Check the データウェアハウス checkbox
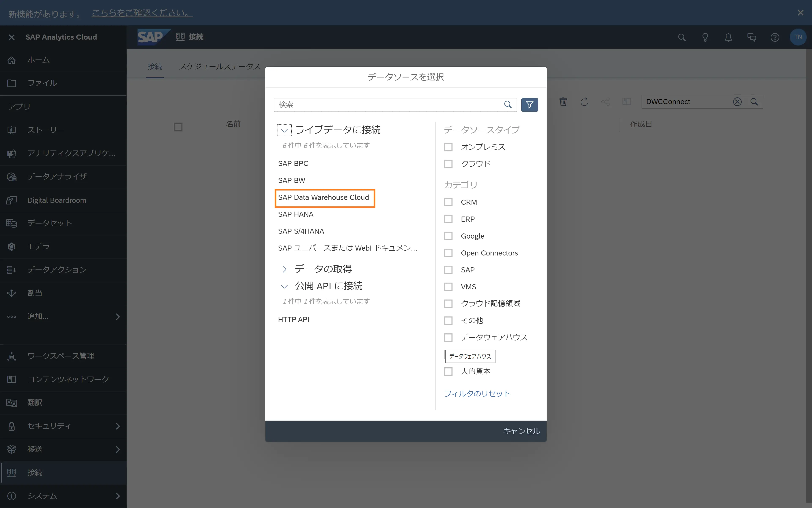The height and width of the screenshot is (508, 812). pyautogui.click(x=448, y=337)
